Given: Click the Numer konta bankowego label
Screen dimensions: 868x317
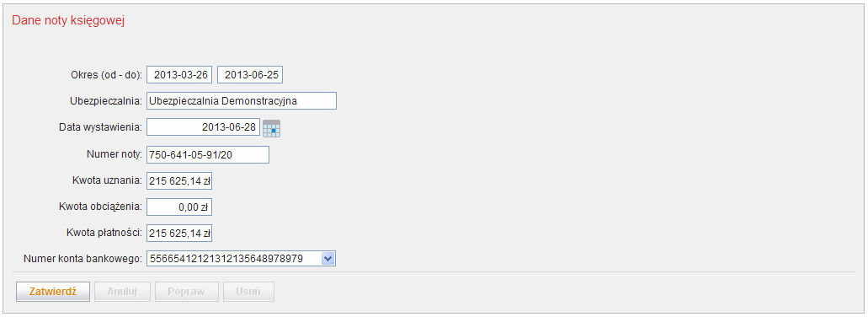Looking at the screenshot, I should tap(83, 258).
